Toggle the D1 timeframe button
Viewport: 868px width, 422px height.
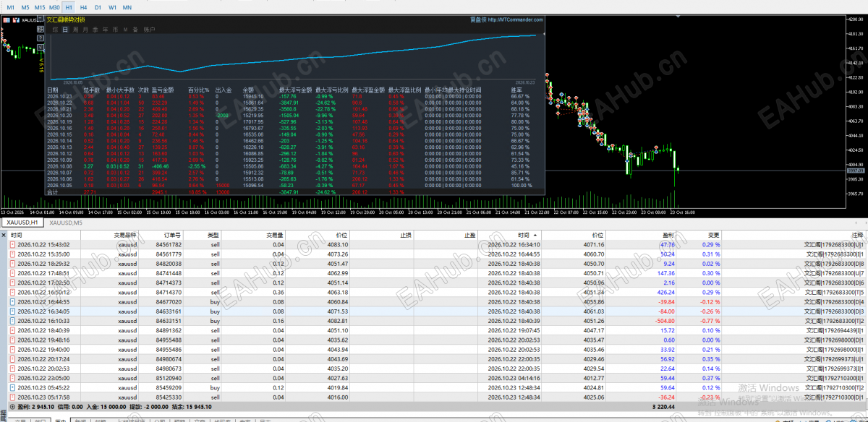[x=98, y=7]
